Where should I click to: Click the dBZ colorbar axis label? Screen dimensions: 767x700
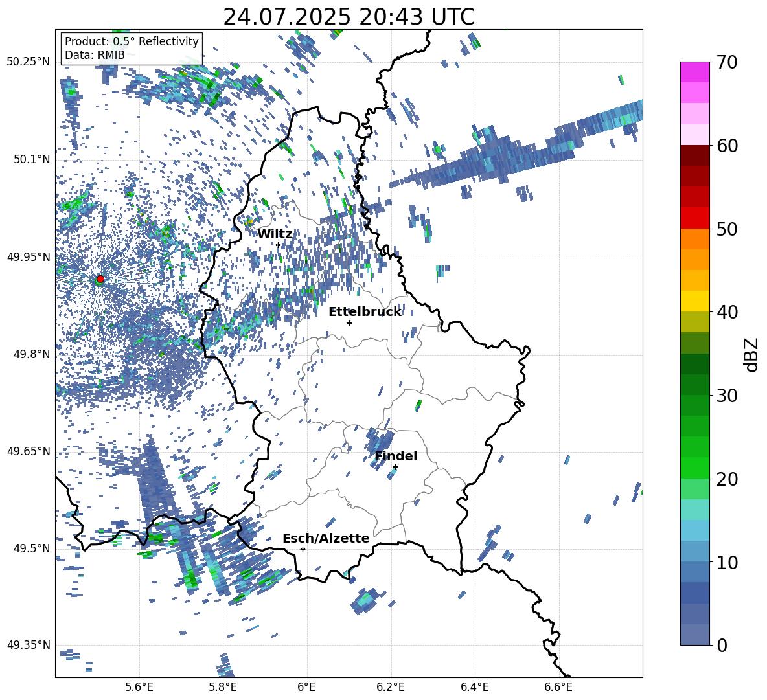[x=752, y=354]
